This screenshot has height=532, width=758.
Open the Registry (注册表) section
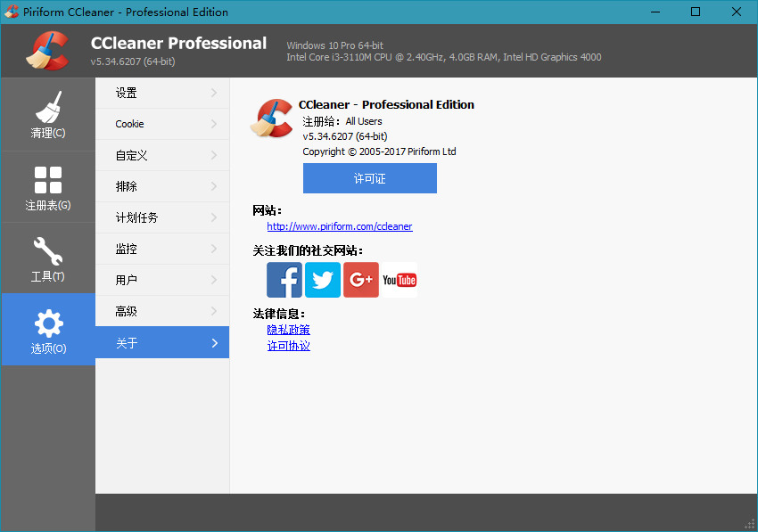click(x=48, y=187)
